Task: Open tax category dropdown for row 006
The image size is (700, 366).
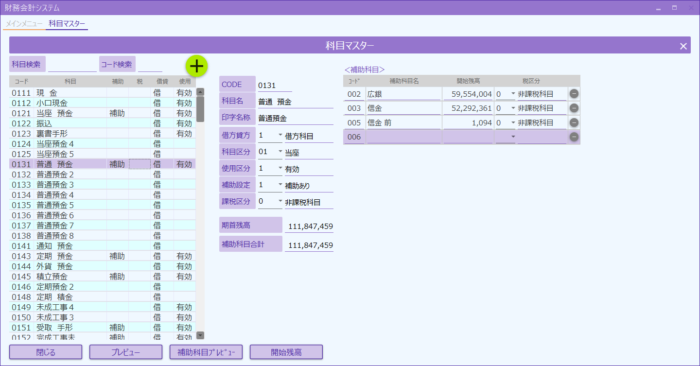Action: point(513,137)
